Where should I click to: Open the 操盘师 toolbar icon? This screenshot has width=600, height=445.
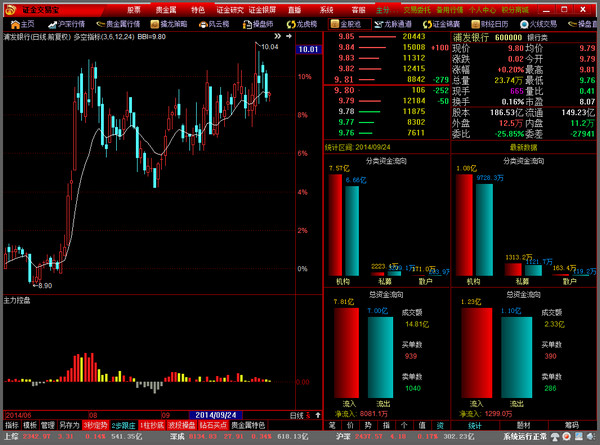click(x=258, y=24)
